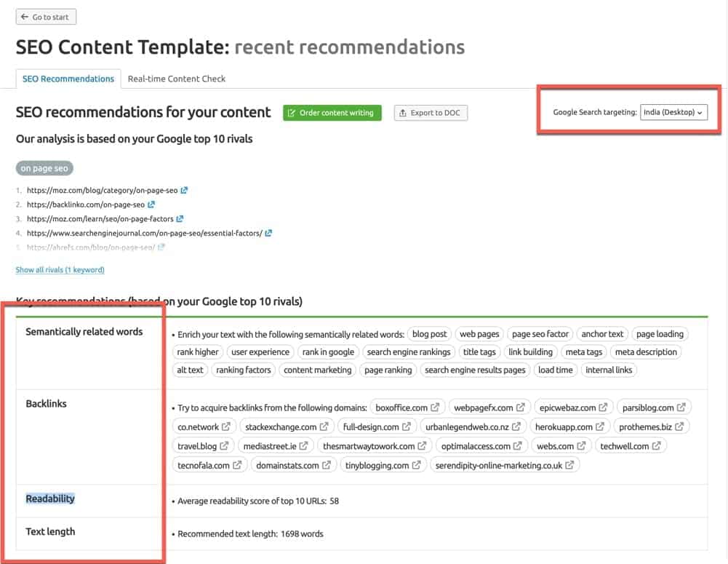Image resolution: width=728 pixels, height=564 pixels.
Task: Click the blog post semantic word chip
Action: point(430,333)
